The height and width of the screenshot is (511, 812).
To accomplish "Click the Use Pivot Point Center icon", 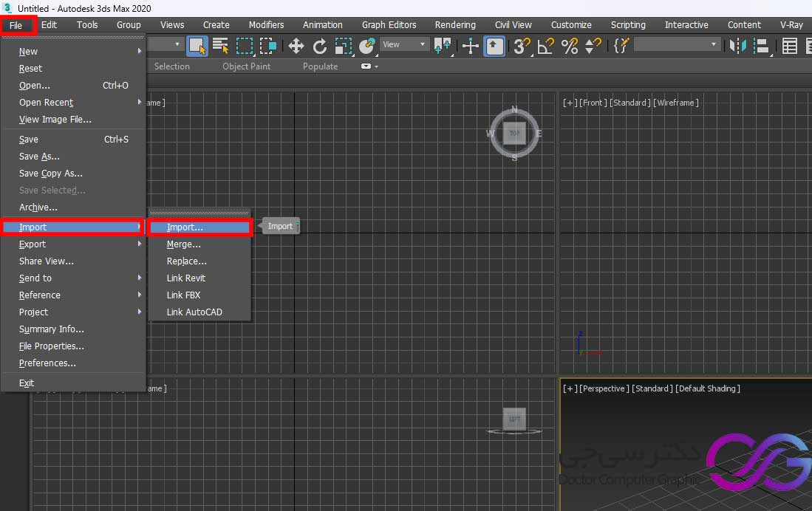I will [x=443, y=46].
